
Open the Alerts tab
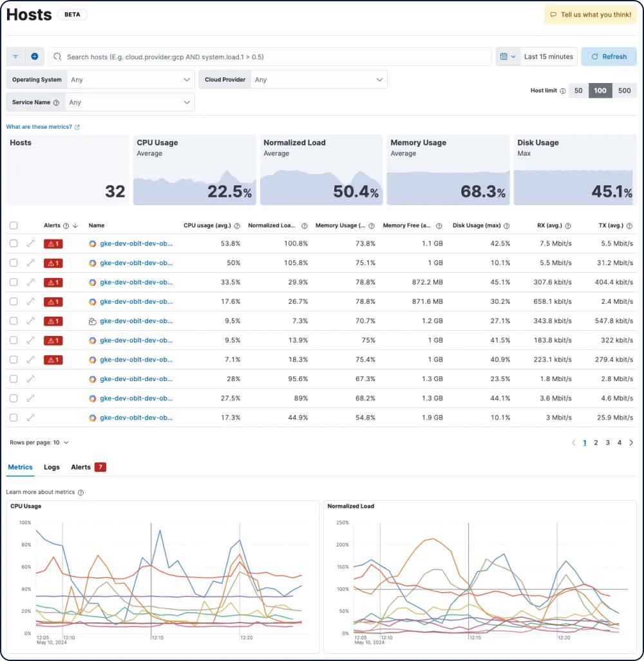tap(88, 467)
